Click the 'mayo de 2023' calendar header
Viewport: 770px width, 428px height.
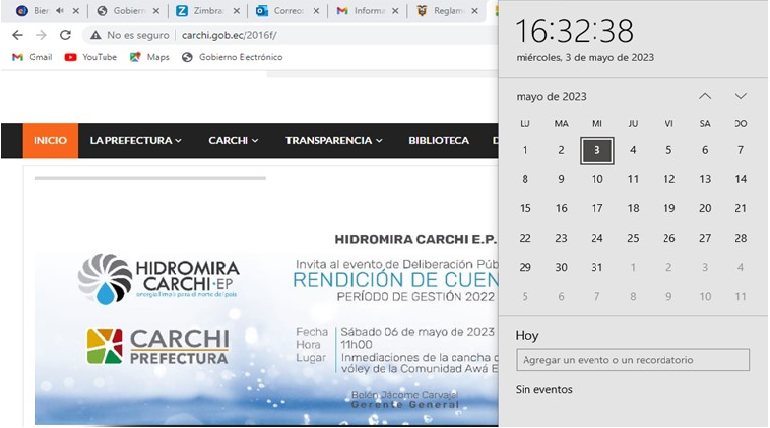(x=551, y=97)
